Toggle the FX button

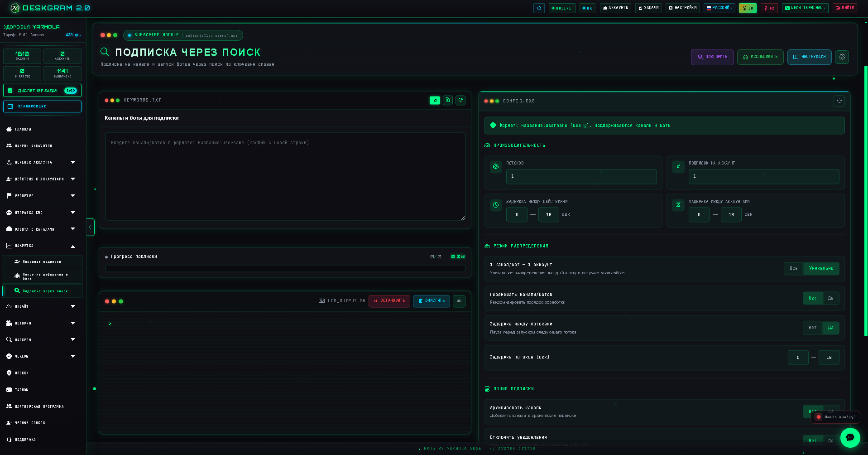pyautogui.click(x=769, y=8)
